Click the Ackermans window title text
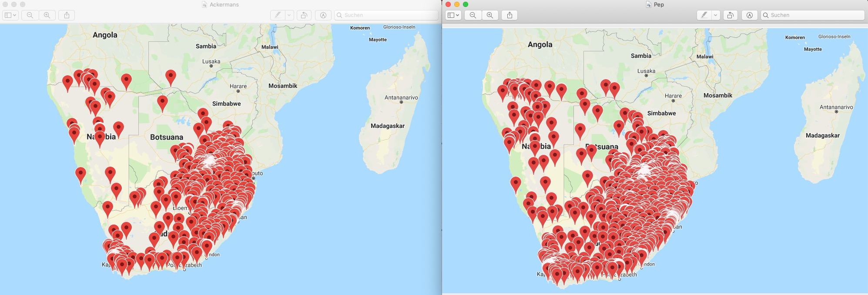Screen dimensions: 868x295 click(224, 5)
